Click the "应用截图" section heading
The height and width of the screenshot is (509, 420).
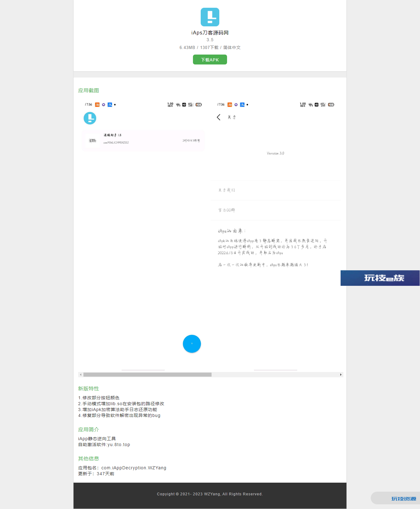88,91
